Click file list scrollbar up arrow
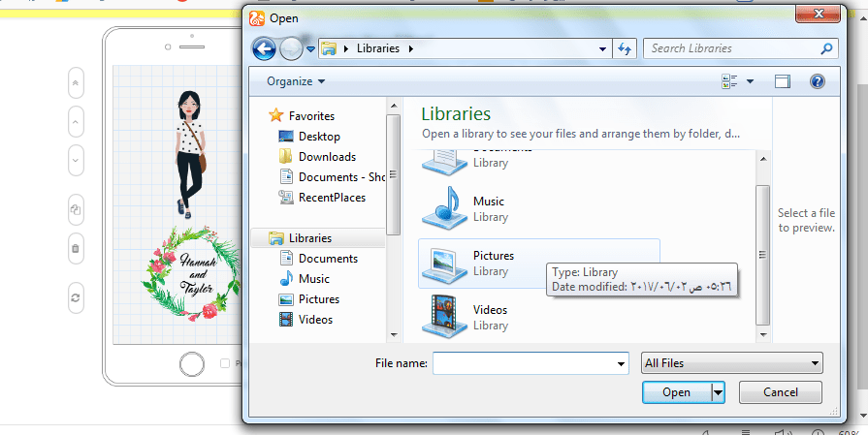Screen dimensions: 868x435 pos(763,159)
